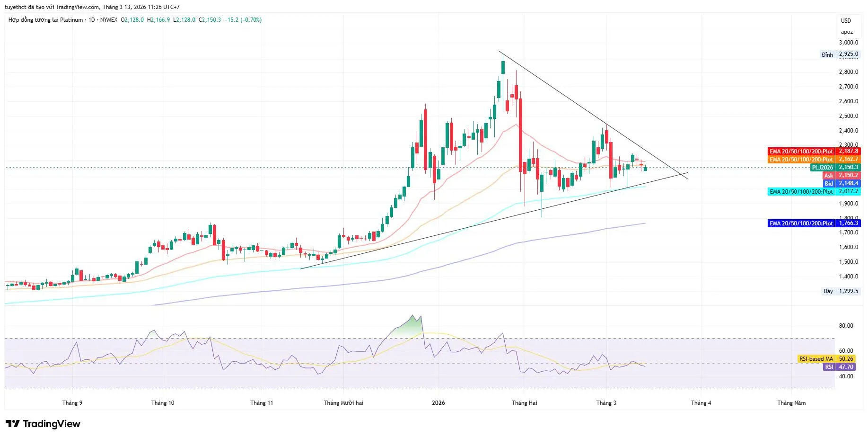Click the Hợp đồng tương lai Platinum title
Viewport: 868px width, 438px height.
(x=45, y=20)
